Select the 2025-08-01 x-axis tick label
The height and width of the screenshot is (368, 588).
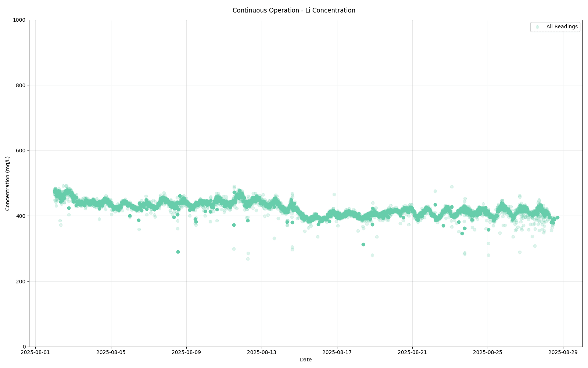35,352
